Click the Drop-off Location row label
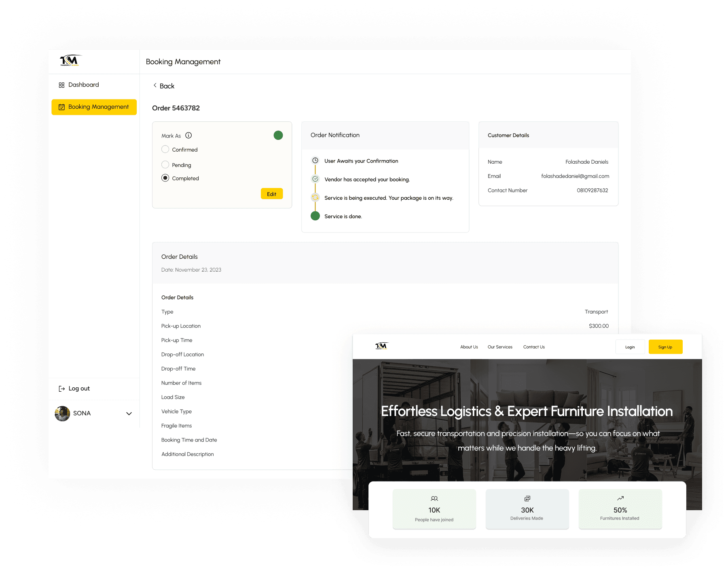This screenshot has height=570, width=728. pyautogui.click(x=182, y=355)
